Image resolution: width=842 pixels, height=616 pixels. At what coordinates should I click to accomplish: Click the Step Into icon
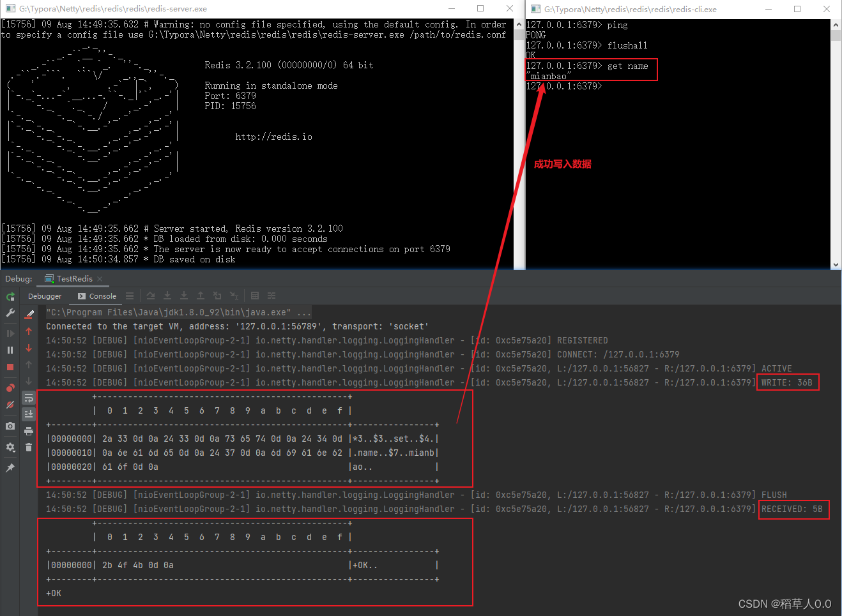[167, 296]
